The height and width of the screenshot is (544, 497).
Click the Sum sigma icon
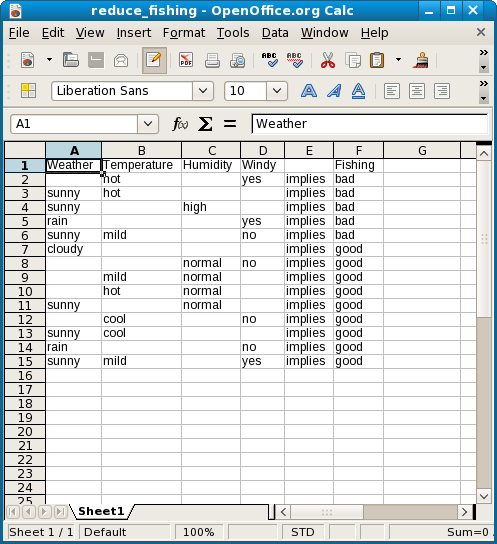click(205, 124)
